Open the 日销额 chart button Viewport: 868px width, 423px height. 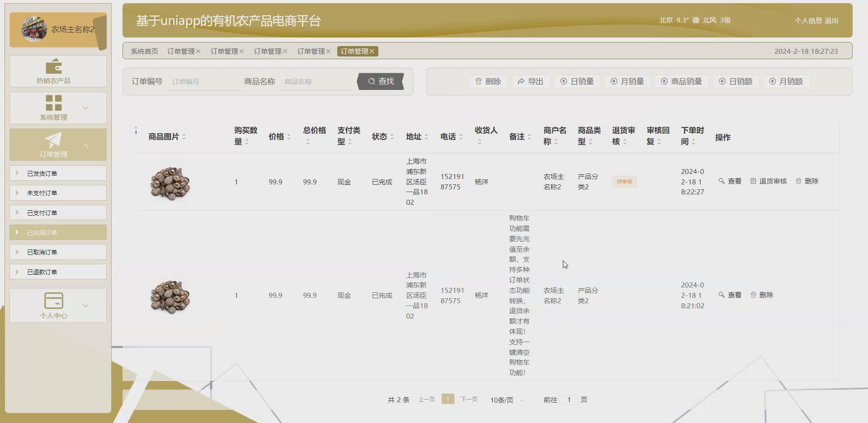pos(736,81)
